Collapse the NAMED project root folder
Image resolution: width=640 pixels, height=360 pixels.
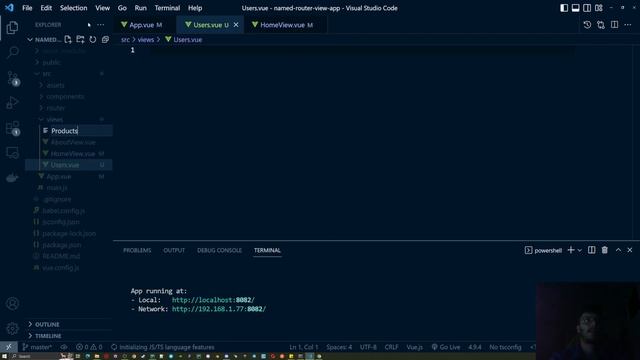(x=44, y=40)
